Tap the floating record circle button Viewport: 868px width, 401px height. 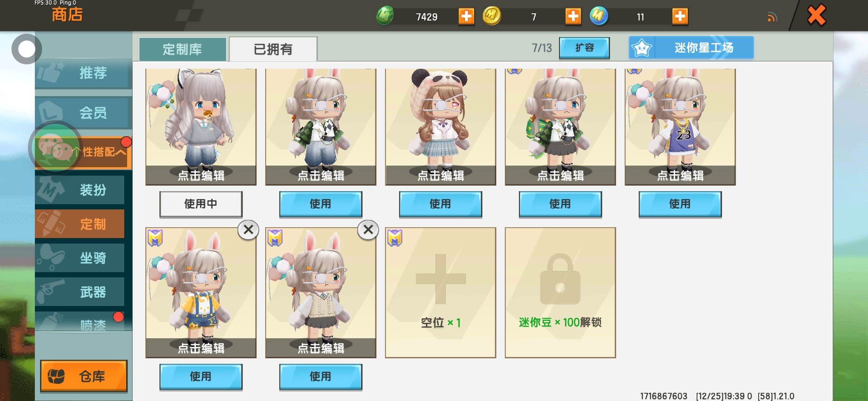click(26, 49)
